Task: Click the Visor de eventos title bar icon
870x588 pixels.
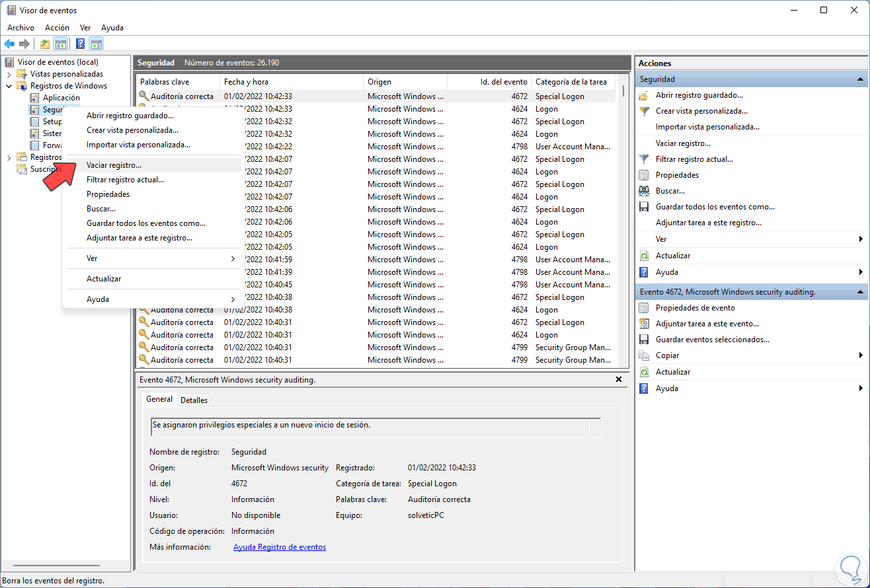Action: tap(11, 11)
